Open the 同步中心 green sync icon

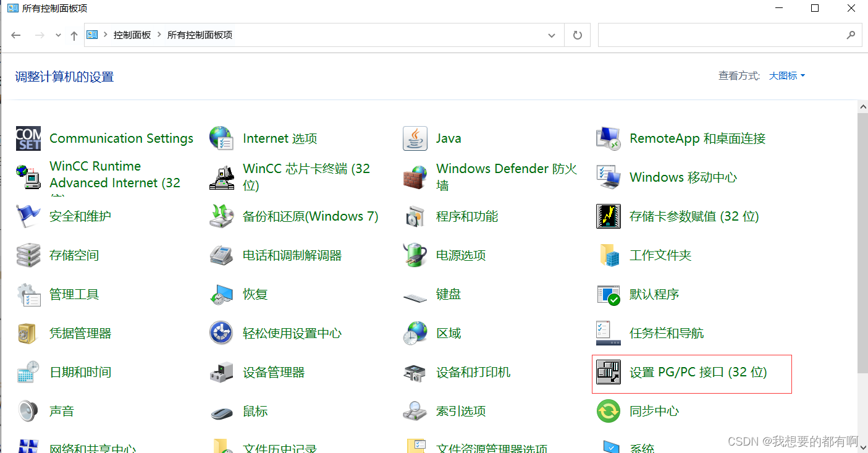[x=609, y=411]
